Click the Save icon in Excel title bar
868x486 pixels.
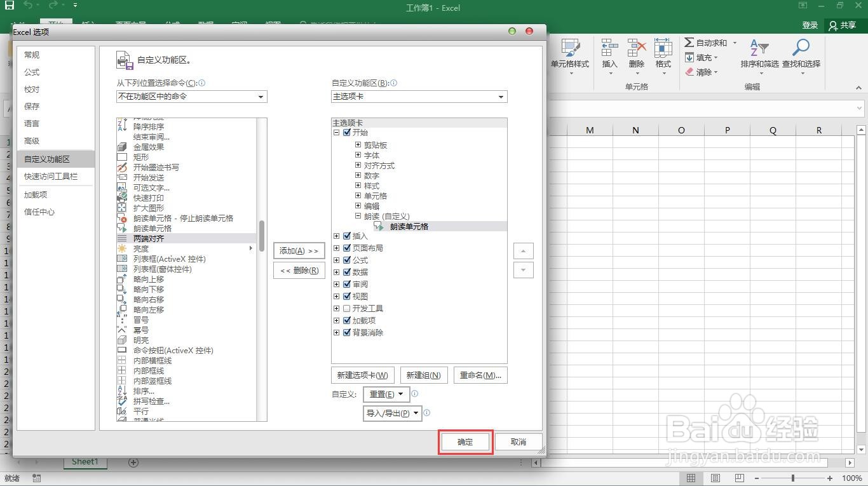[10, 6]
